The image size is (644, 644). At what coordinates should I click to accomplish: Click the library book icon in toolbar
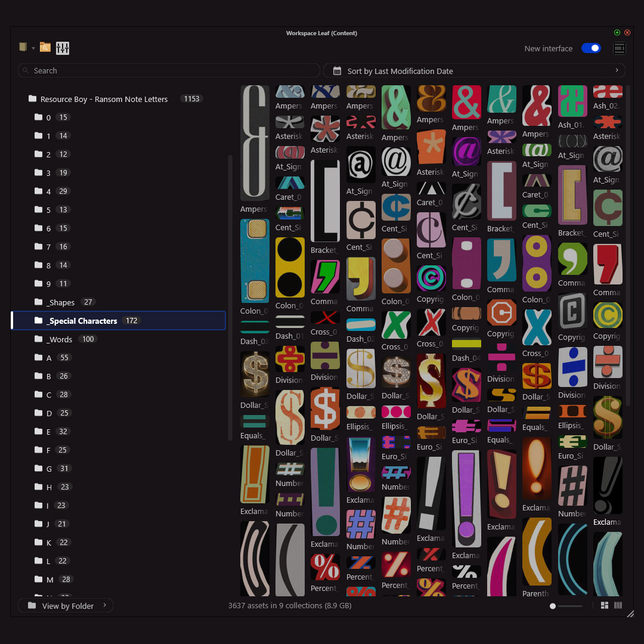[x=23, y=48]
